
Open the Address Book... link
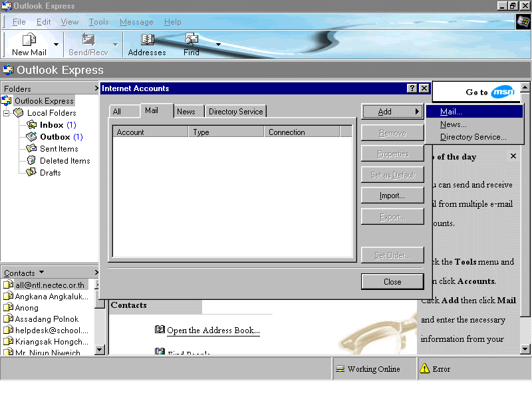[213, 330]
